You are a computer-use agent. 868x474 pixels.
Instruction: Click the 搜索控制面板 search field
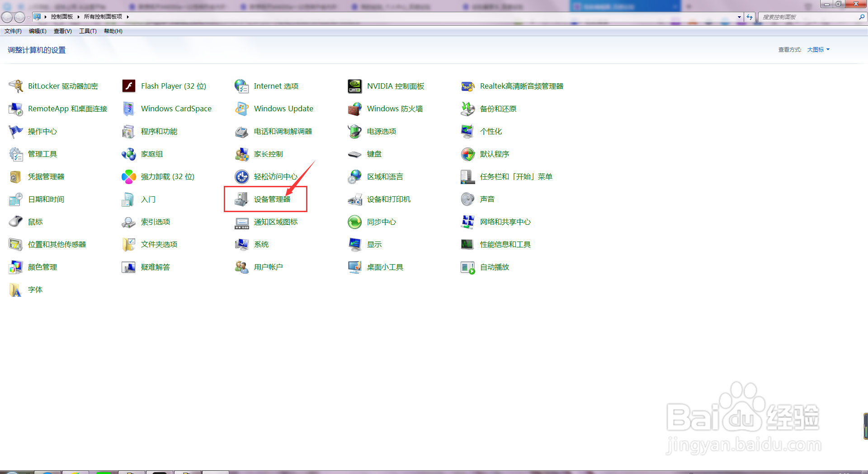[809, 17]
